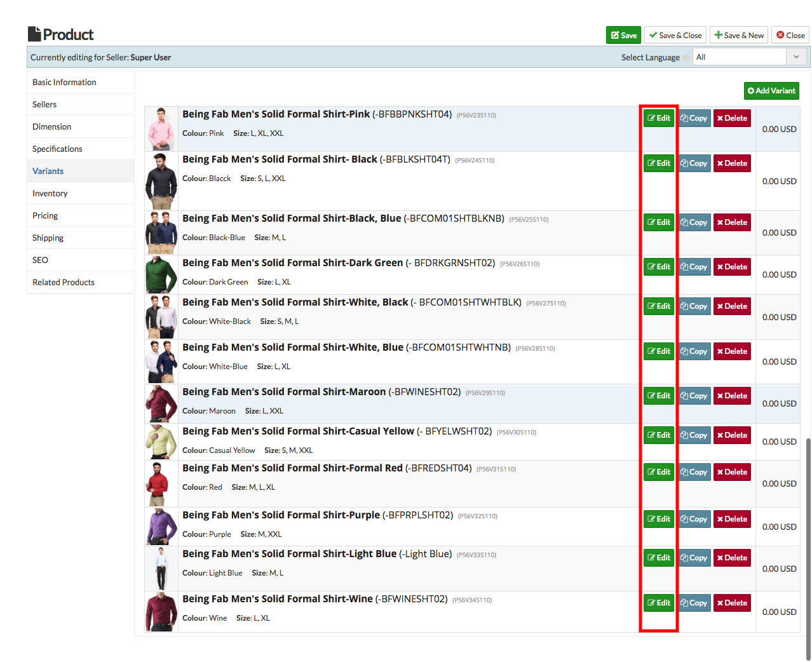The width and height of the screenshot is (812, 662).
Task: Copy the BFBLKSHT04T black shirt variant
Action: pos(694,163)
